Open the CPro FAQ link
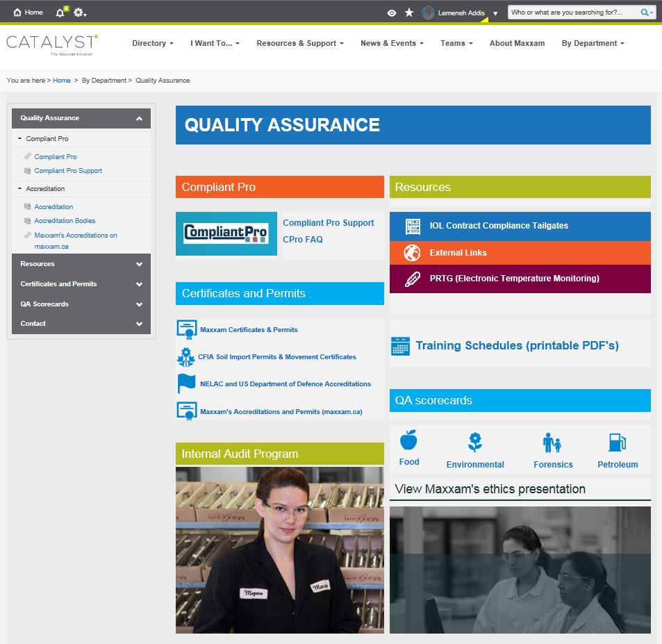Image resolution: width=662 pixels, height=644 pixels. tap(303, 240)
